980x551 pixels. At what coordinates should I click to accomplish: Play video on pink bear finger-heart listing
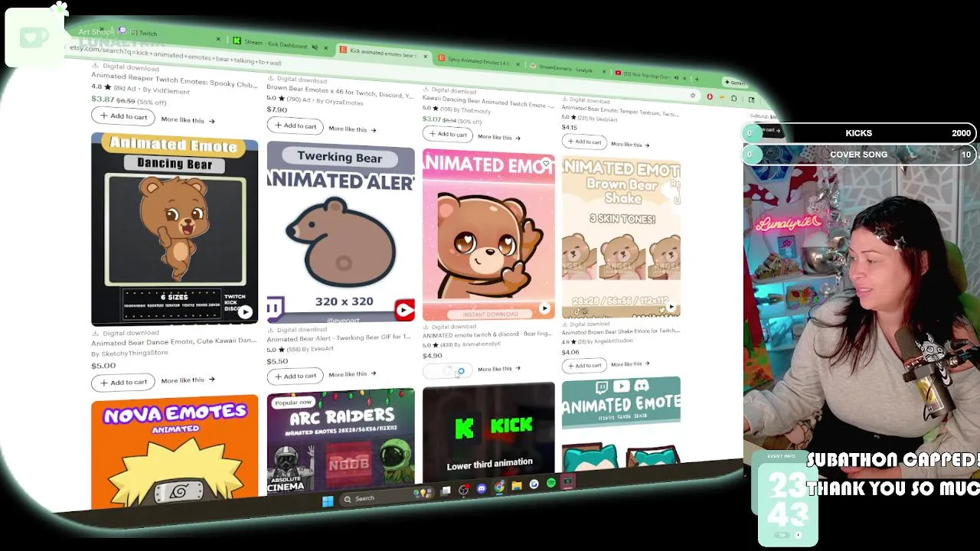coord(544,308)
